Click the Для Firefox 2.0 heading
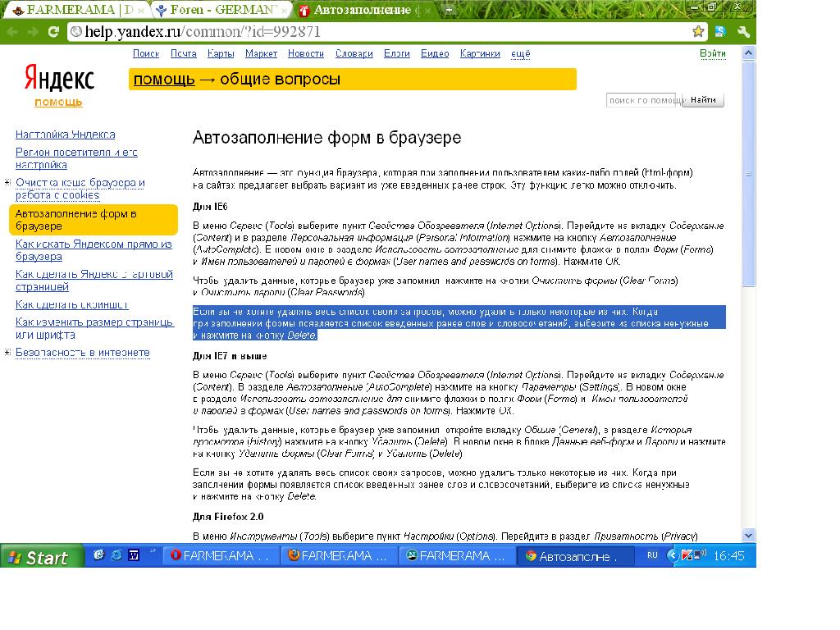Viewport: 840px width, 630px height. pyautogui.click(x=228, y=517)
